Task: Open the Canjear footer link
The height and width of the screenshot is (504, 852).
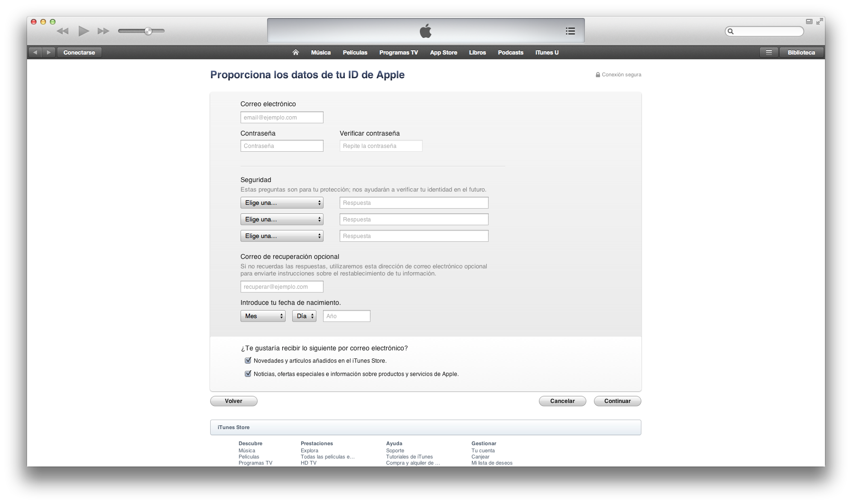Action: [481, 457]
